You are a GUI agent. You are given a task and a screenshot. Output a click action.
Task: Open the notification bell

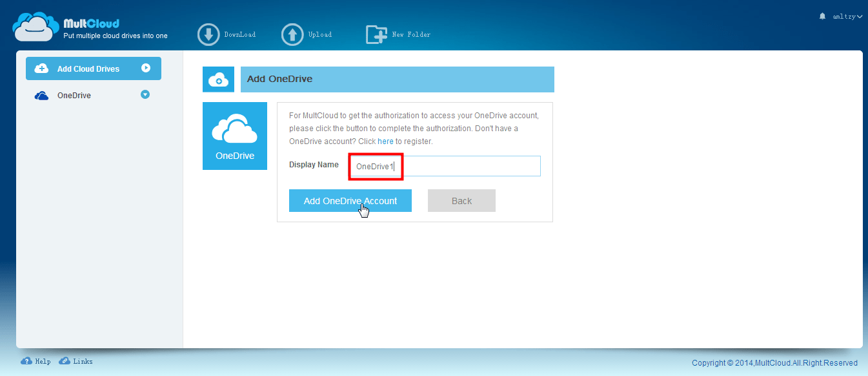(x=822, y=16)
